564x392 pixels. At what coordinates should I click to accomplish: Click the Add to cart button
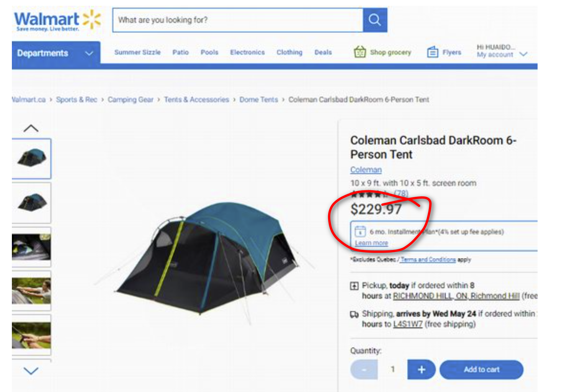(481, 369)
